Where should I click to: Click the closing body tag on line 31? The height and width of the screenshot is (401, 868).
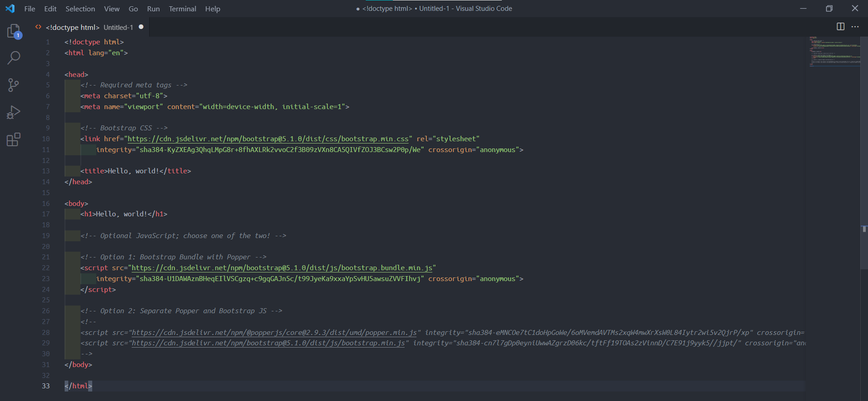coord(78,365)
